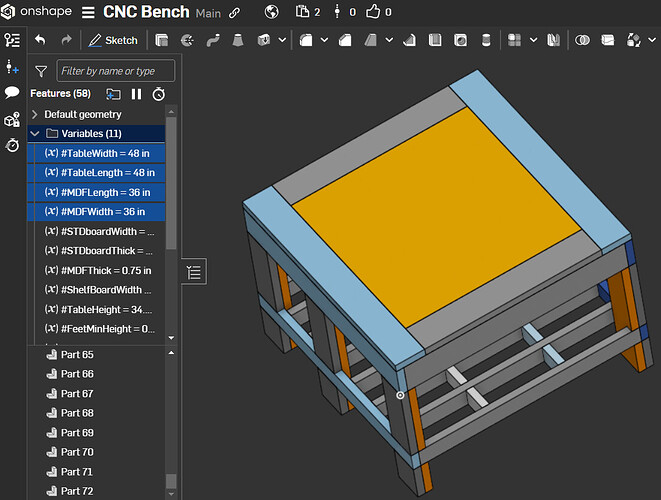Select the Draft tool

pyautogui.click(x=371, y=40)
